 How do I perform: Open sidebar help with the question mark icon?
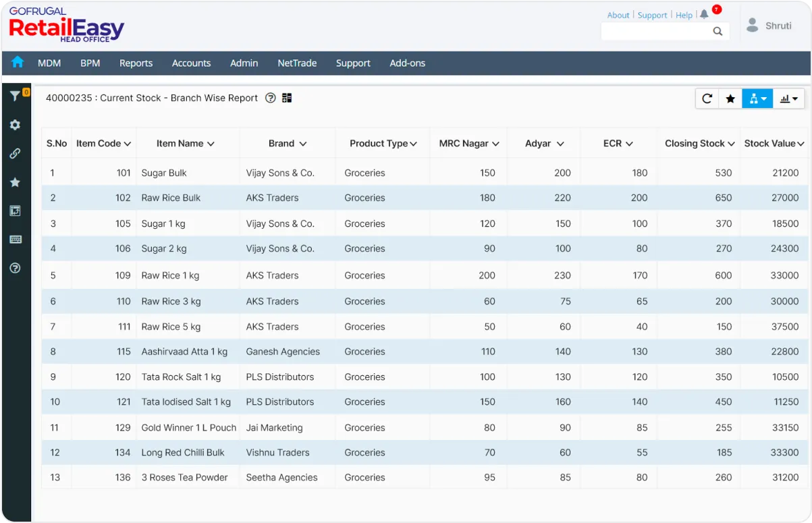16,268
